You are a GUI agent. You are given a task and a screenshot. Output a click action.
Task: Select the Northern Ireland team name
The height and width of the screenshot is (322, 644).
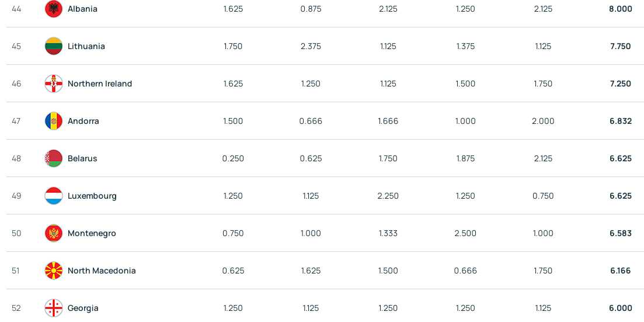pos(100,84)
